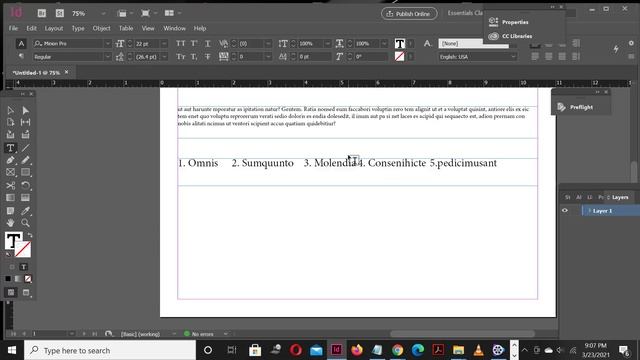Select the Eyedropper tool
The image size is (640, 360).
click(x=25, y=211)
